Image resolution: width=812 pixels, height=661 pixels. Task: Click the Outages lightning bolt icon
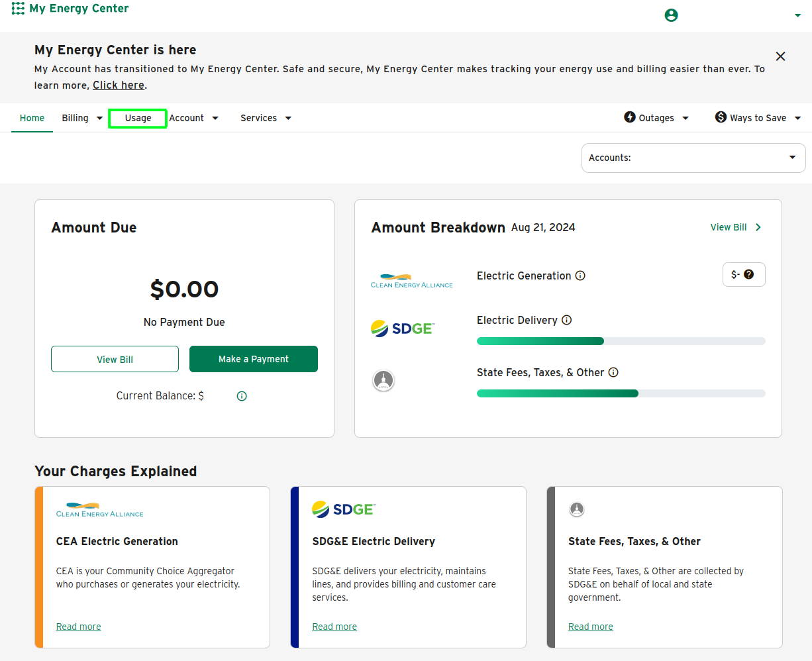[630, 117]
